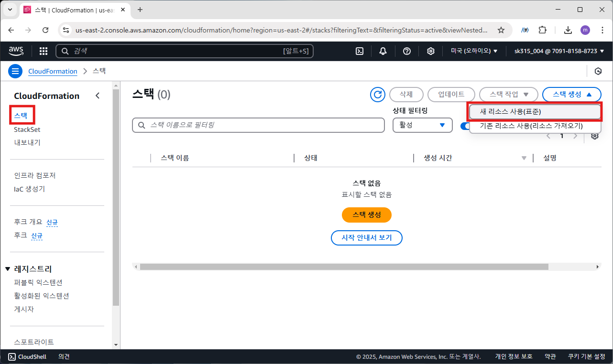This screenshot has height=364, width=613.
Task: Open browser extensions puzzle icon
Action: click(x=542, y=30)
